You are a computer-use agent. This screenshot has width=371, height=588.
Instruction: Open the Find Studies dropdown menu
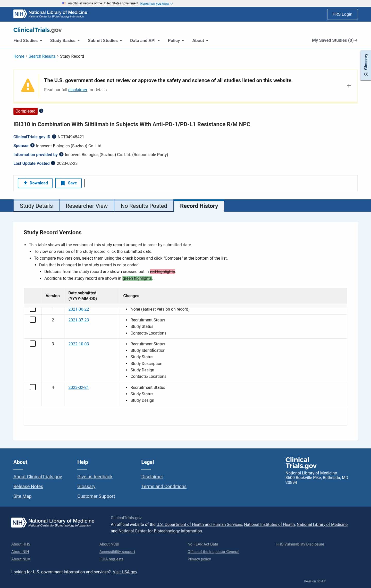pos(28,40)
